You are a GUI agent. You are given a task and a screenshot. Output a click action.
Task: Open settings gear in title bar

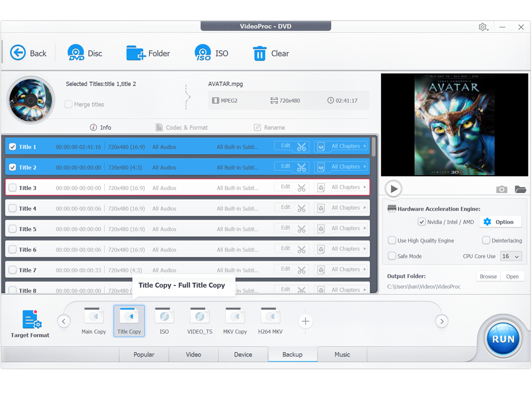click(x=483, y=27)
